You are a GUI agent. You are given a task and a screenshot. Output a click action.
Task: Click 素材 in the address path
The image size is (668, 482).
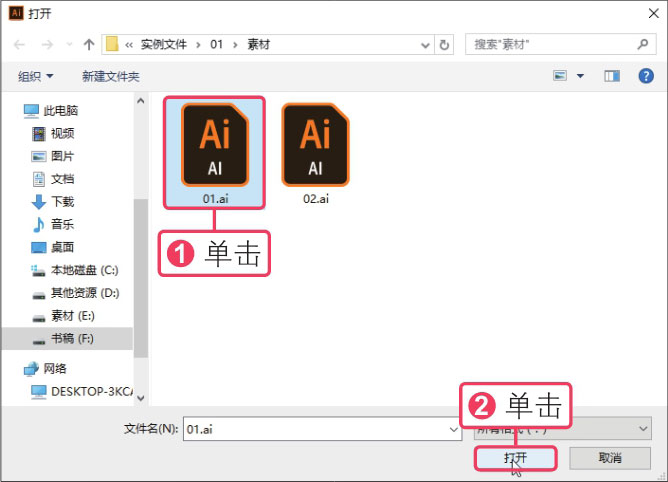tap(259, 44)
